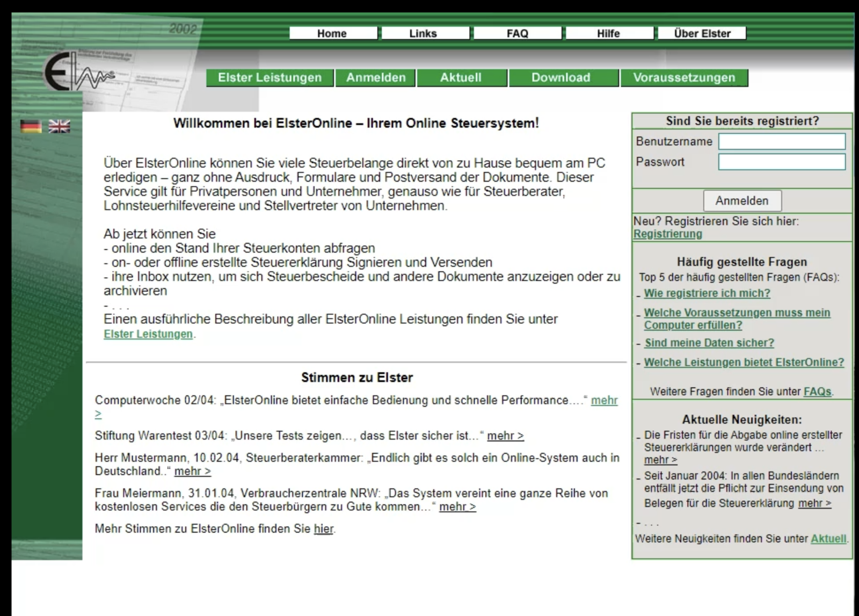Image resolution: width=859 pixels, height=616 pixels.
Task: Open 'mehr >' after Herr Mustermann quote
Action: click(192, 472)
